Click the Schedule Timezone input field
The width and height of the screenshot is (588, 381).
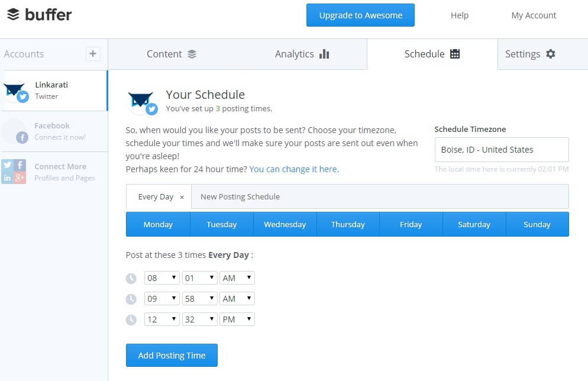click(501, 150)
